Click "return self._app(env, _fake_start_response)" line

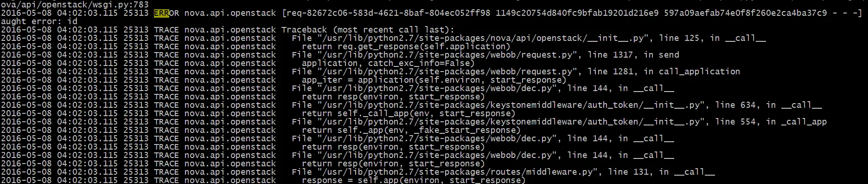411,130
